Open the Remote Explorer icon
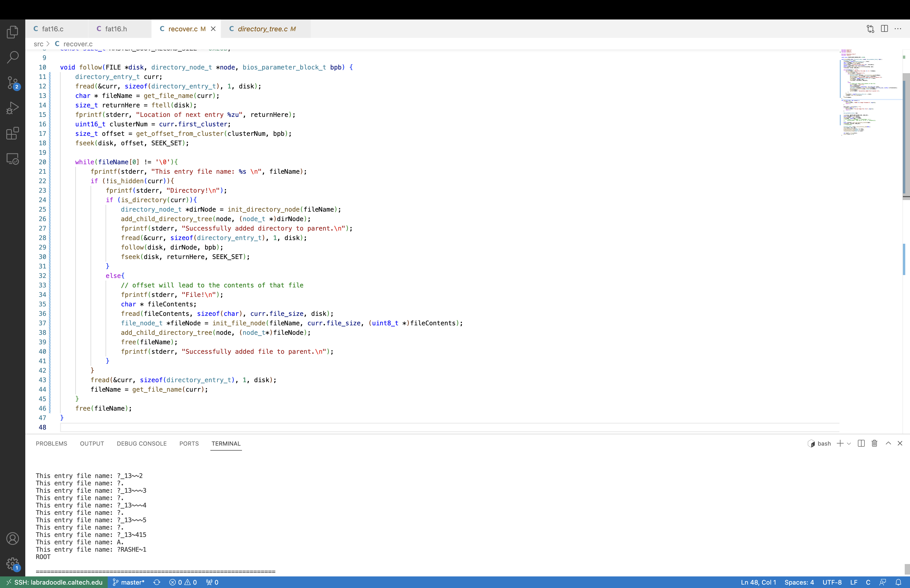Image resolution: width=910 pixels, height=588 pixels. click(x=13, y=159)
